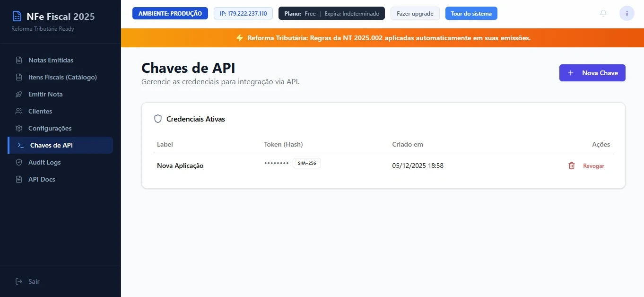The width and height of the screenshot is (644, 297).
Task: Select Chaves de API in sidebar
Action: 52,145
